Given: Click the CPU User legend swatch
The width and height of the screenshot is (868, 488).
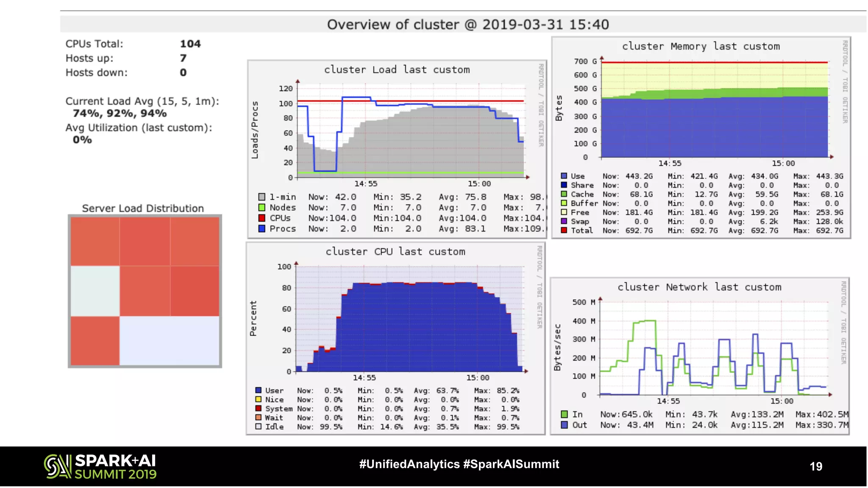Looking at the screenshot, I should click(258, 390).
